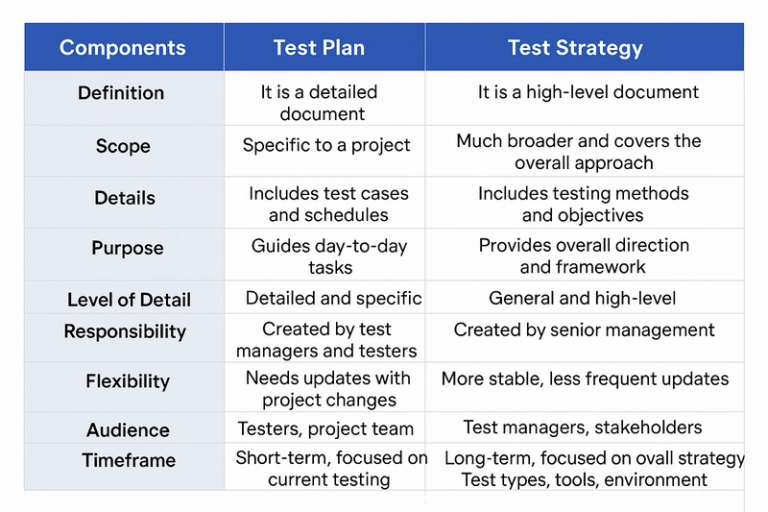Image resolution: width=768 pixels, height=512 pixels.
Task: Select the Level of Detail row label
Action: point(129,299)
